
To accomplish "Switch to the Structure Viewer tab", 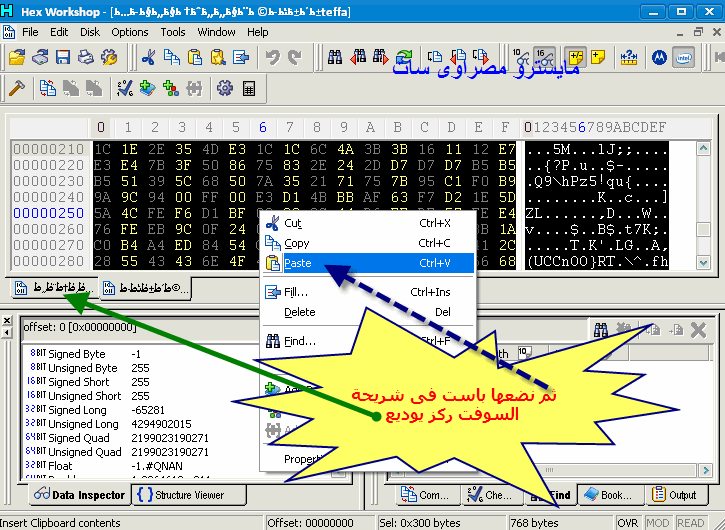I will (189, 495).
